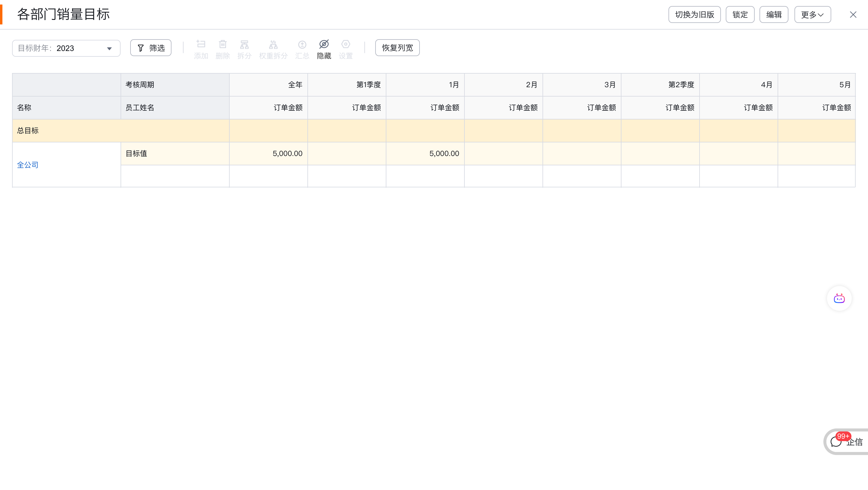Viewport: 868px width, 490px height.
Task: Open the 目标财年 2023 dropdown
Action: pos(66,48)
